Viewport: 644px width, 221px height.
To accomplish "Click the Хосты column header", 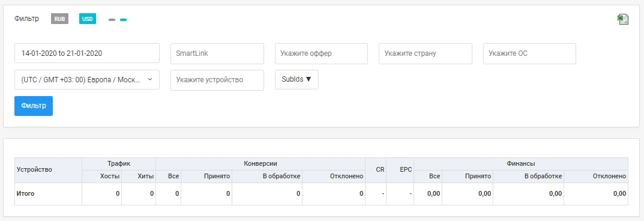I will [x=102, y=176].
